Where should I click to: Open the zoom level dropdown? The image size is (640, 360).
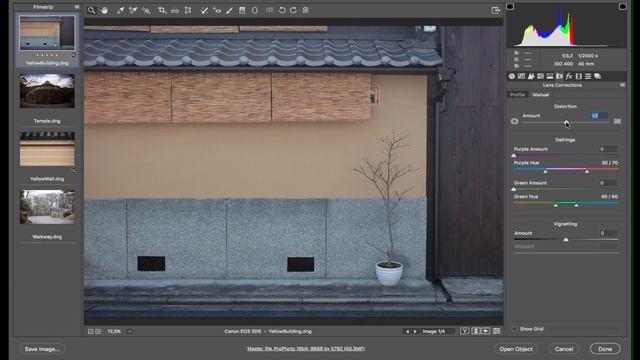point(129,331)
